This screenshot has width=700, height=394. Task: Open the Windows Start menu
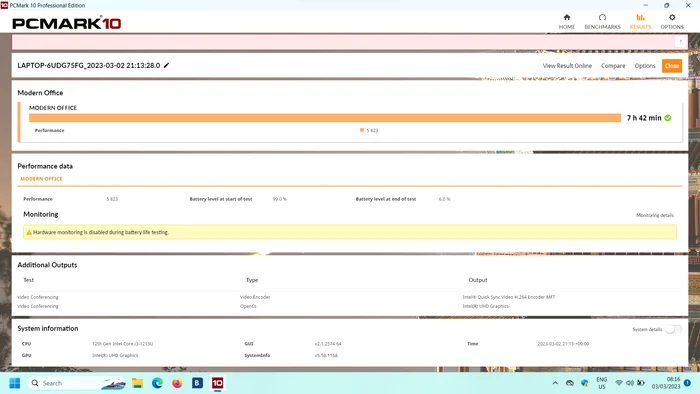(x=15, y=383)
